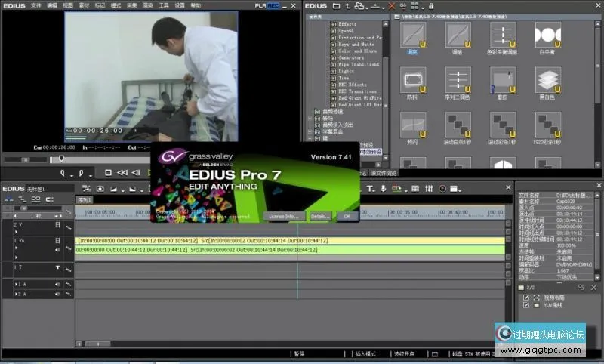Select the 色彩平衡 color balance effect icon

coord(503,35)
